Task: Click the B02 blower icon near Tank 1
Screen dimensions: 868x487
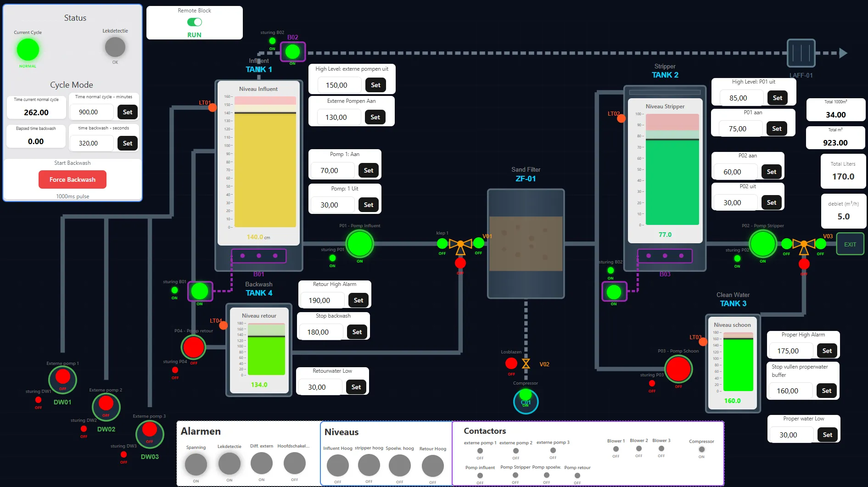Action: click(x=292, y=52)
